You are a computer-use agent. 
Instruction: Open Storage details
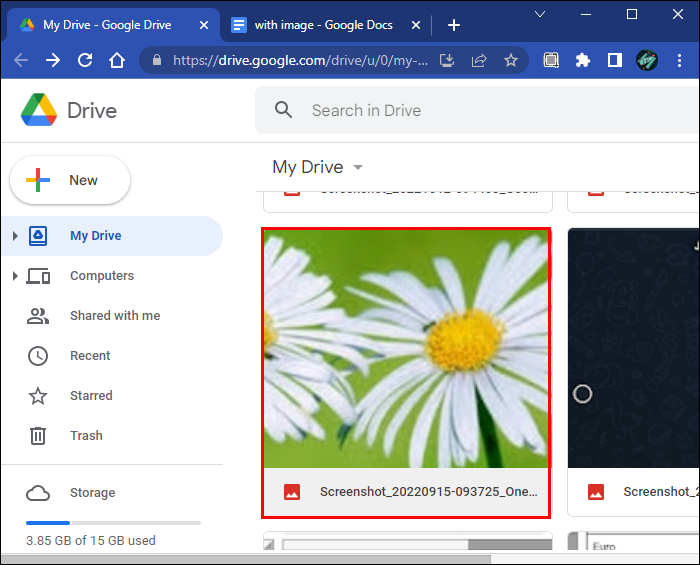point(91,493)
